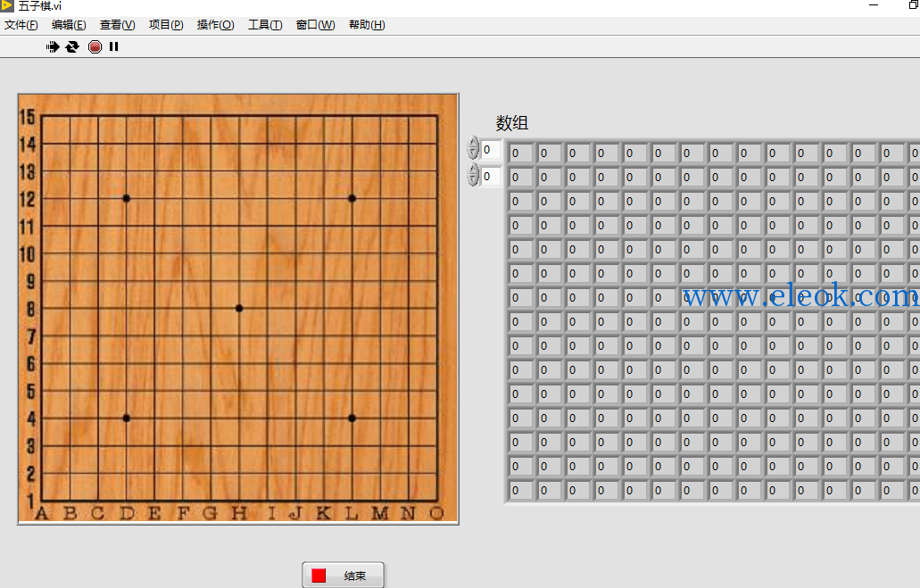This screenshot has height=588, width=920.
Task: Open the 窗口(W) menu
Action: click(x=316, y=25)
